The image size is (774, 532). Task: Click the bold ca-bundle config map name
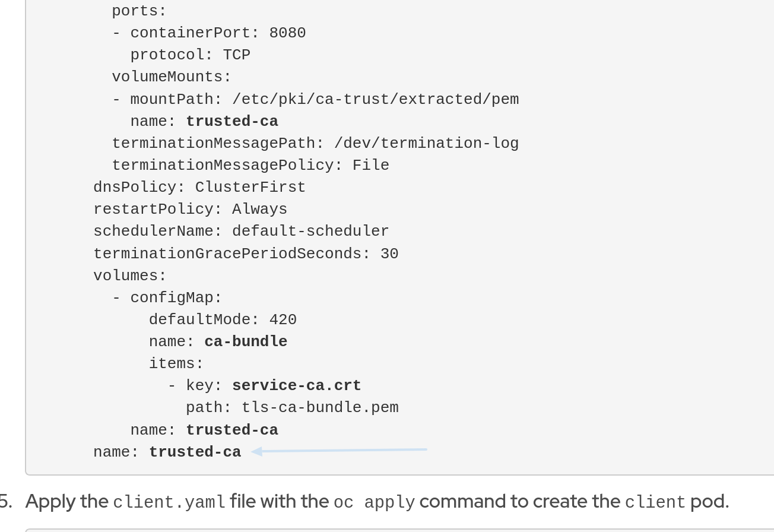[246, 341]
